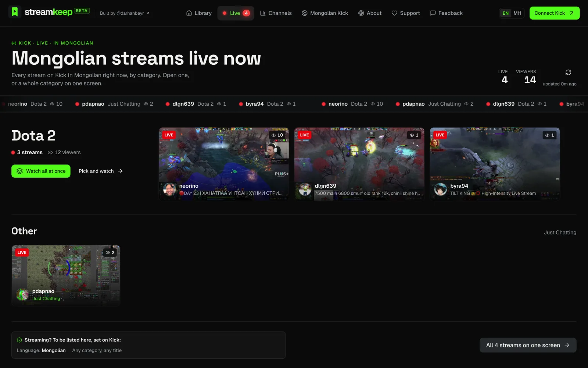Click neorino's avatar icon
This screenshot has width=588, height=368.
tap(169, 190)
